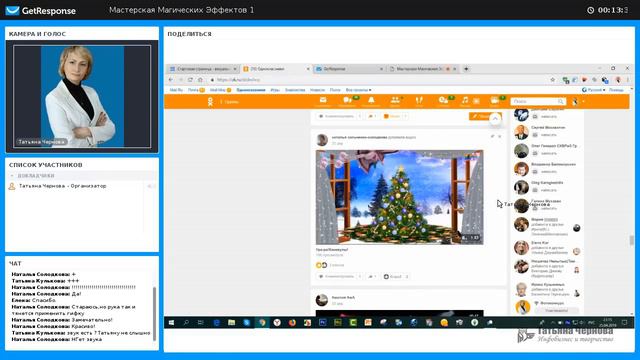Open Messages envelope icon in orange bar
The height and width of the screenshot is (360, 640).
point(323,101)
